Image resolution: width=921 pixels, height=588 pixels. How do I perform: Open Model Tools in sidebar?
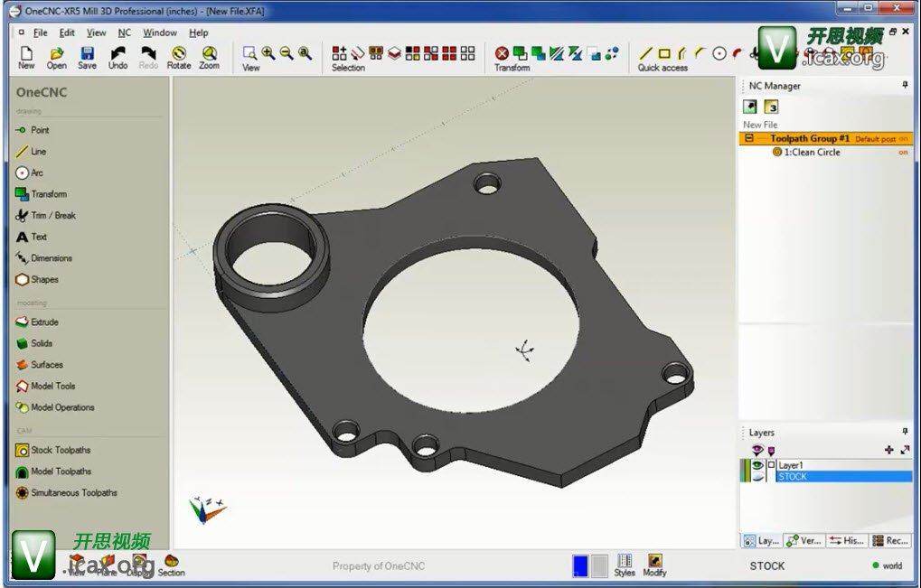coord(45,387)
